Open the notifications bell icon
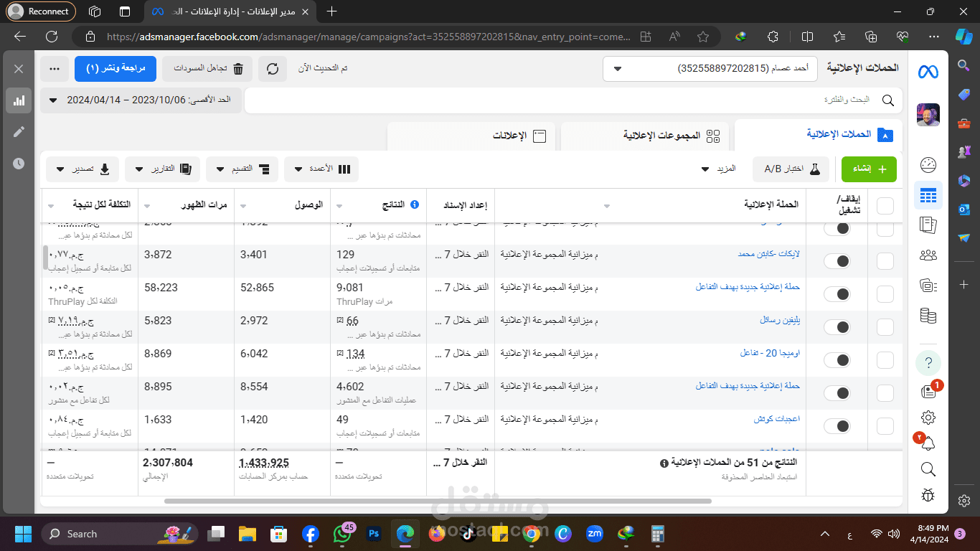 point(928,443)
